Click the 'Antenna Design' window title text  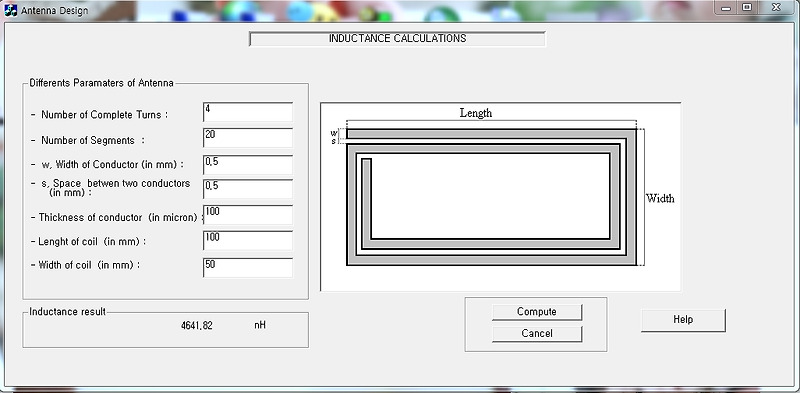click(x=54, y=11)
